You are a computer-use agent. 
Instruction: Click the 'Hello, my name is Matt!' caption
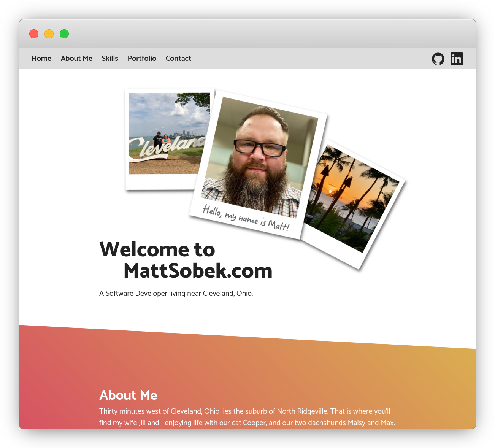pos(245,219)
